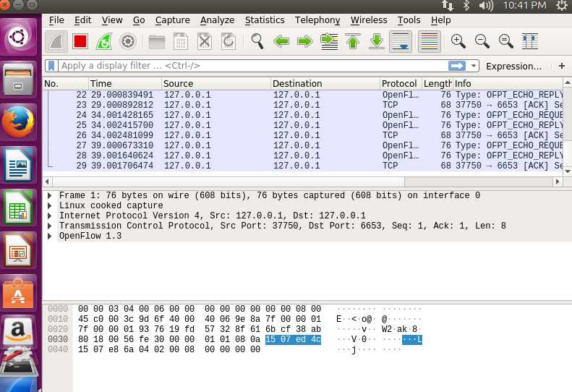
Task: Sort packets by Source column
Action: (x=216, y=84)
